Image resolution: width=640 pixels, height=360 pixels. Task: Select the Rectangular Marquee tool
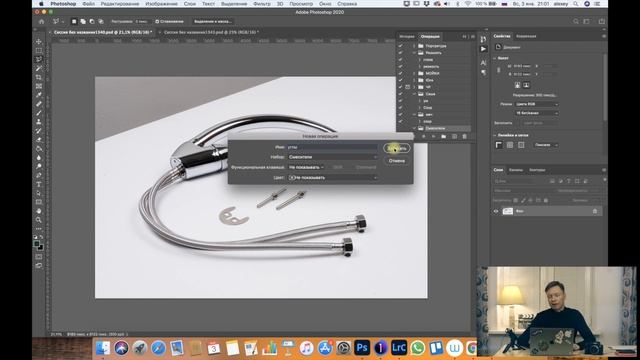point(39,51)
